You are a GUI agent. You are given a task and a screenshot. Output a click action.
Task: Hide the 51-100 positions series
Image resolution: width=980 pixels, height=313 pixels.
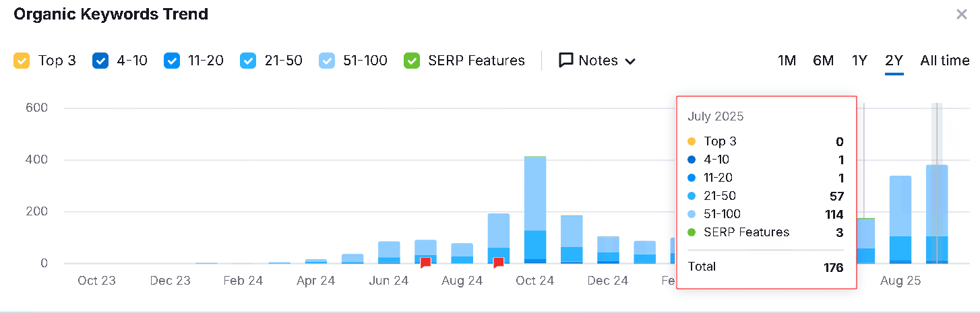(x=326, y=61)
